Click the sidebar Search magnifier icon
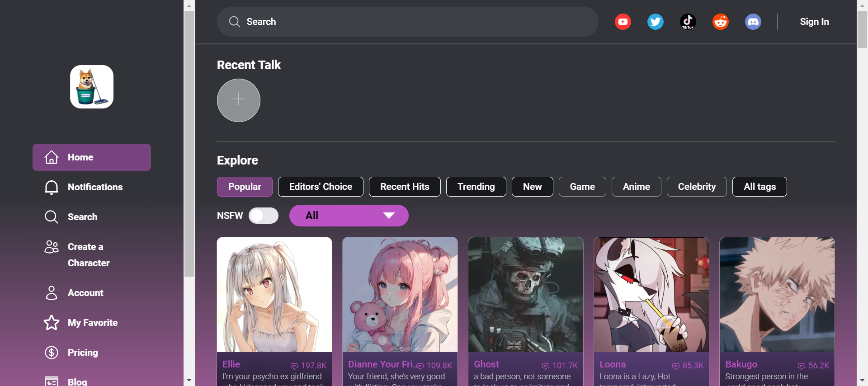Image resolution: width=868 pixels, height=386 pixels. point(52,217)
